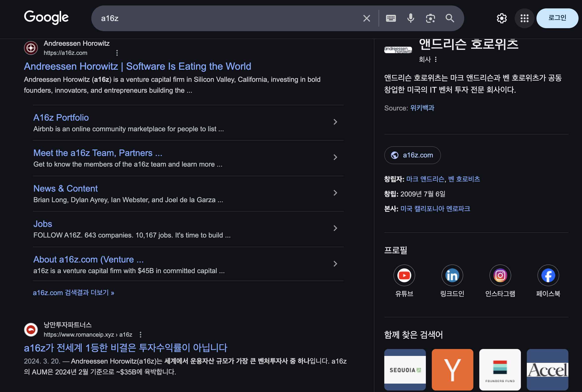Click the magnifying glass search button
This screenshot has height=392, width=582.
pyautogui.click(x=450, y=18)
